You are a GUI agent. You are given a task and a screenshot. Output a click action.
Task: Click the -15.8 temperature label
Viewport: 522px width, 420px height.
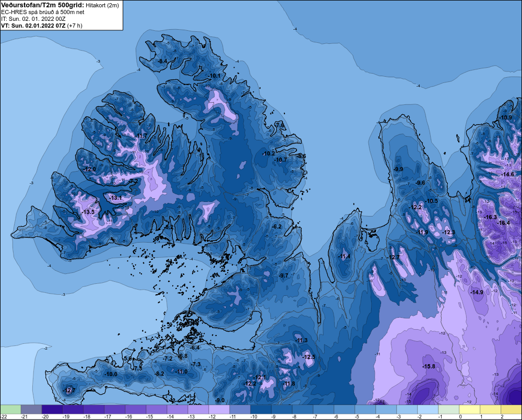429,366
